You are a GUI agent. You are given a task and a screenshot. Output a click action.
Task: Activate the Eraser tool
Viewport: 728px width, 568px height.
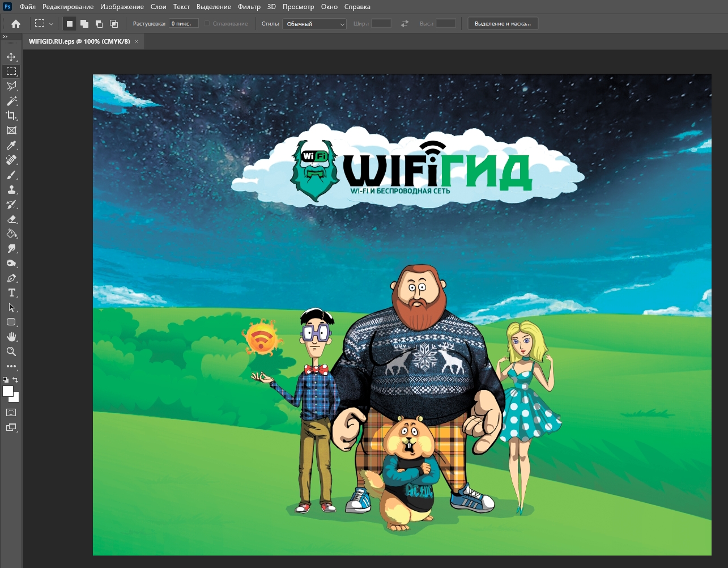11,219
